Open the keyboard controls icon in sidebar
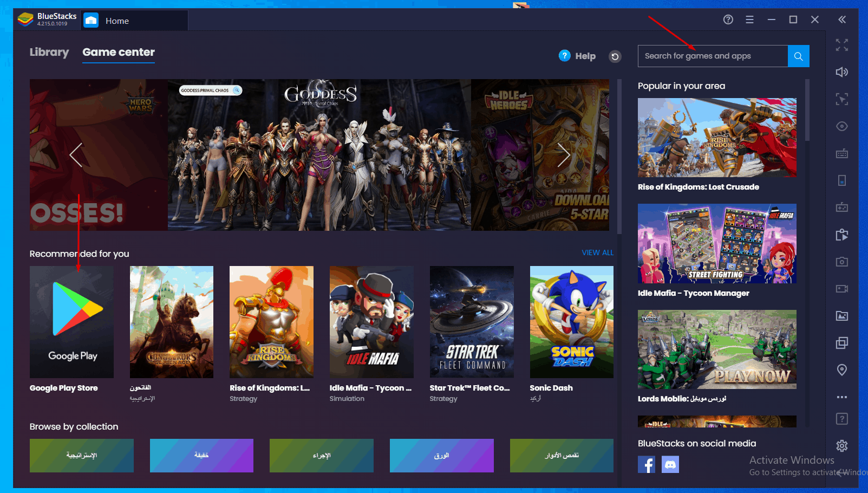 841,153
